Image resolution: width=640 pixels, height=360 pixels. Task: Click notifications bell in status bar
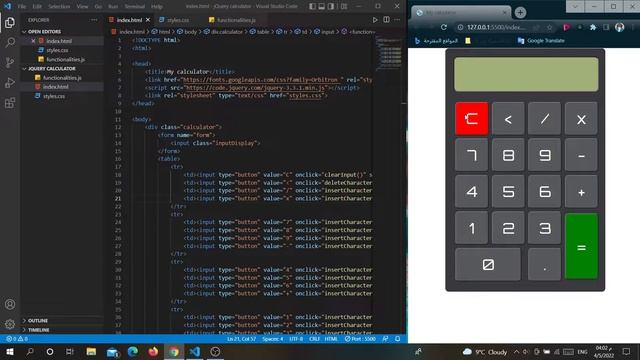[397, 339]
